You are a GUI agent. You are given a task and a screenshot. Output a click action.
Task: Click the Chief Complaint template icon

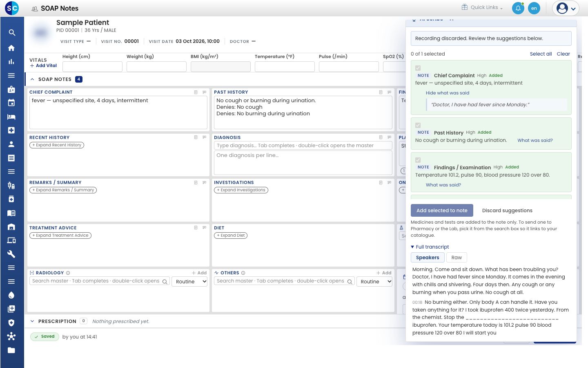(196, 92)
